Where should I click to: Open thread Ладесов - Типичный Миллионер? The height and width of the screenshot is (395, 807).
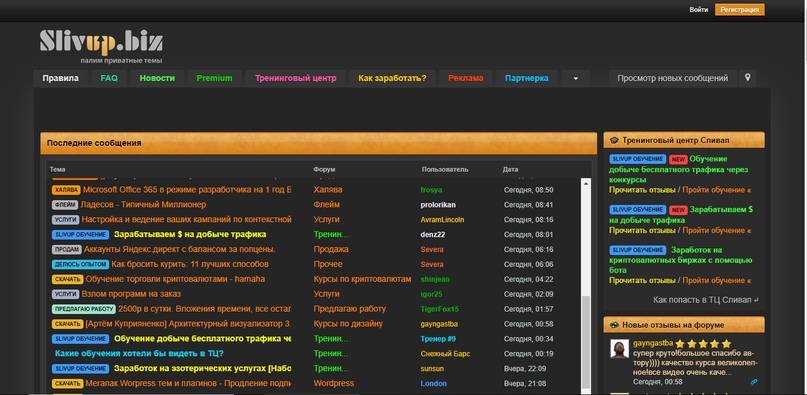[x=143, y=205]
